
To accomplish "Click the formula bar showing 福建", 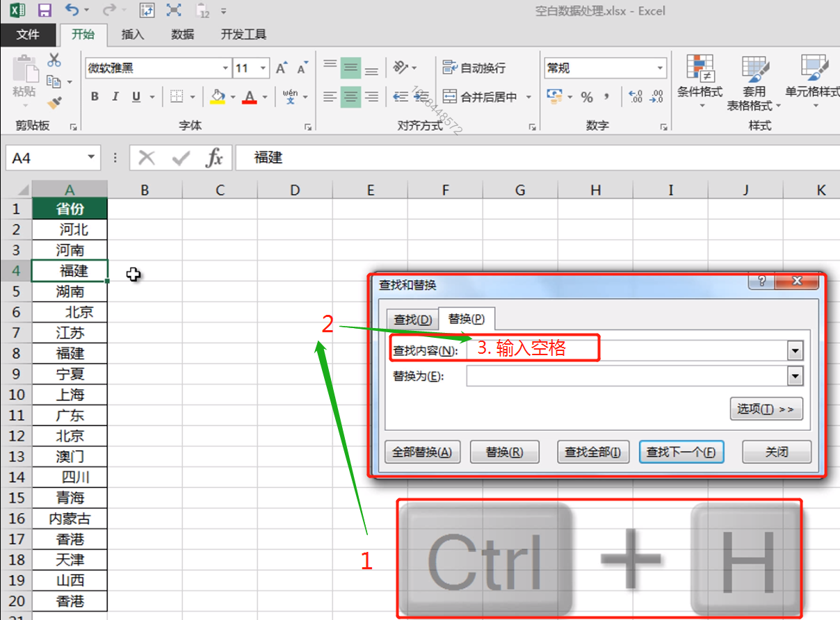I will 538,158.
